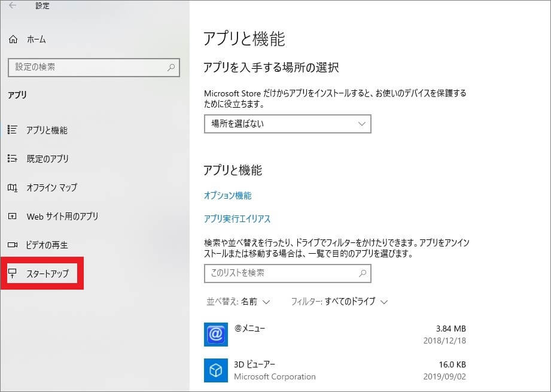Click the 3D ビューアー app icon

tap(216, 370)
